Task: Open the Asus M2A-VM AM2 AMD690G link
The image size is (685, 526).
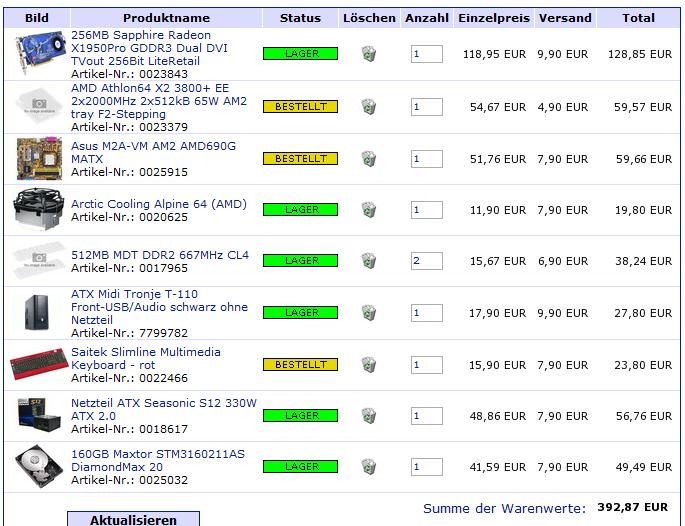Action: click(153, 152)
